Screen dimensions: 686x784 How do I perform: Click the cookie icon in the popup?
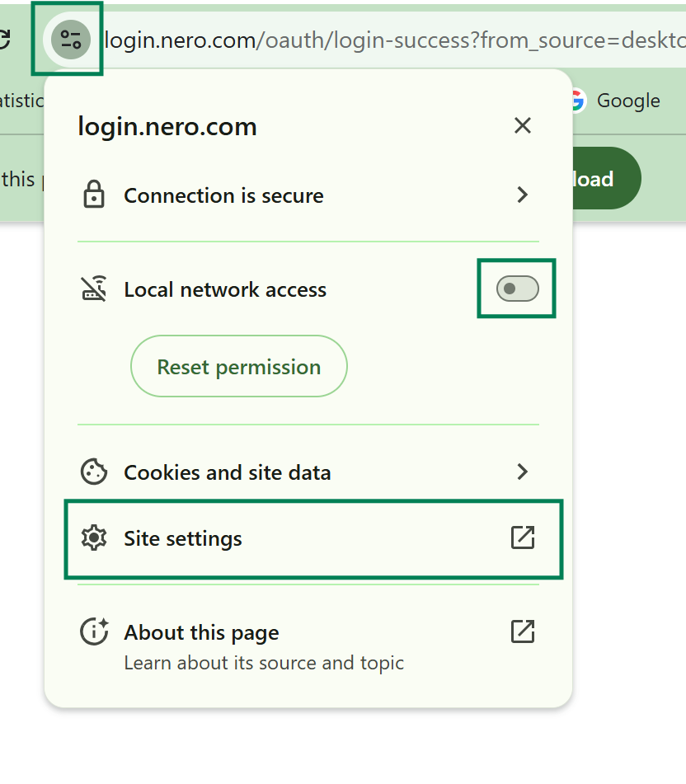tap(94, 472)
